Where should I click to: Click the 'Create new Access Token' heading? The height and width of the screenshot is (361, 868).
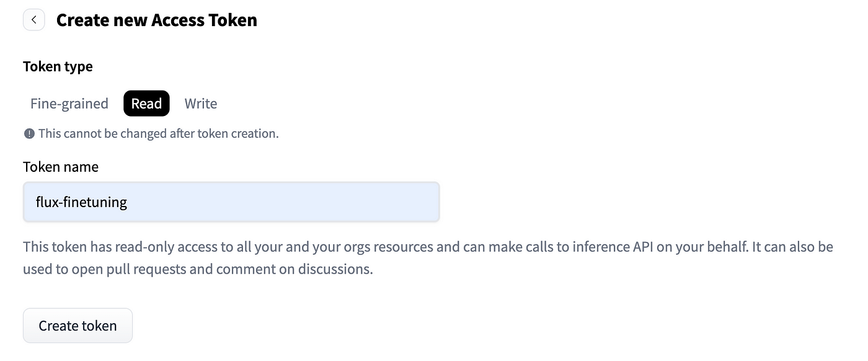pos(157,20)
